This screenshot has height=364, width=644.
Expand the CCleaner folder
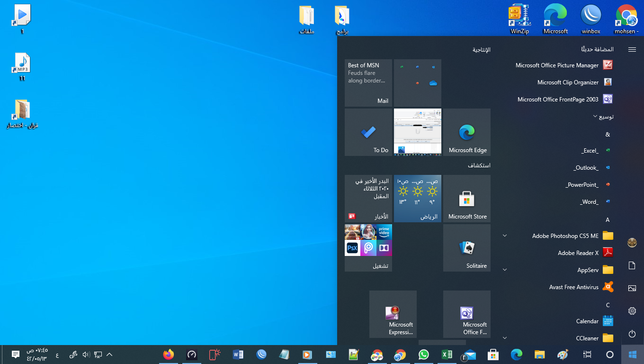(x=558, y=338)
